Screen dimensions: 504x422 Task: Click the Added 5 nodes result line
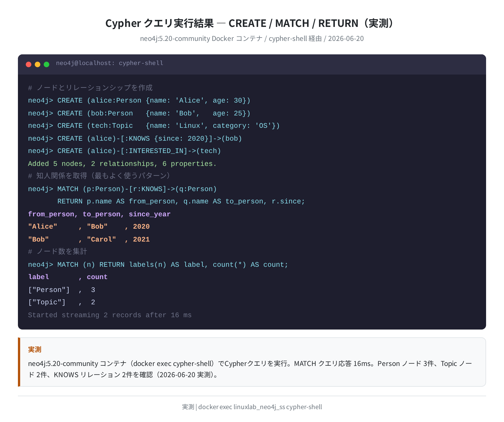click(x=122, y=164)
